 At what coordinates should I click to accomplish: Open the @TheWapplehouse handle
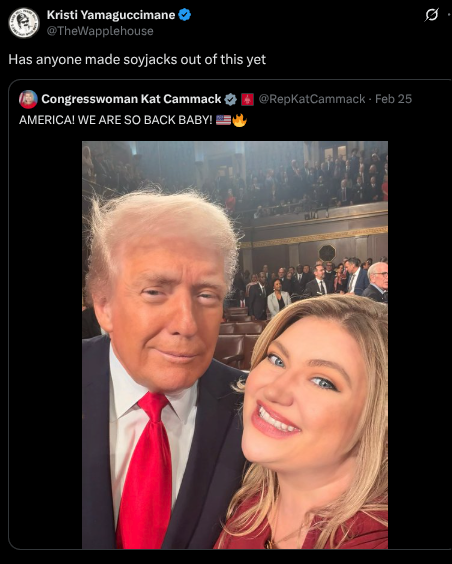100,31
